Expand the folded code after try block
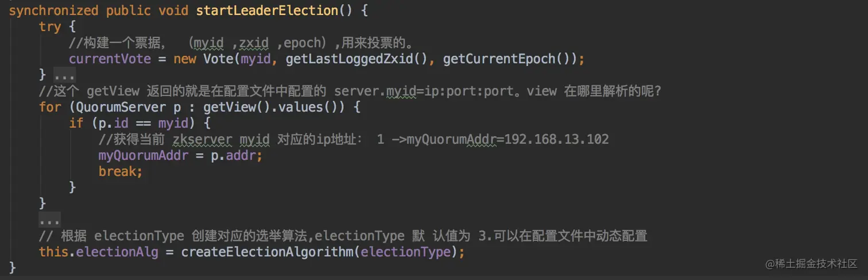Viewport: 868px width, 280px height. coord(64,75)
